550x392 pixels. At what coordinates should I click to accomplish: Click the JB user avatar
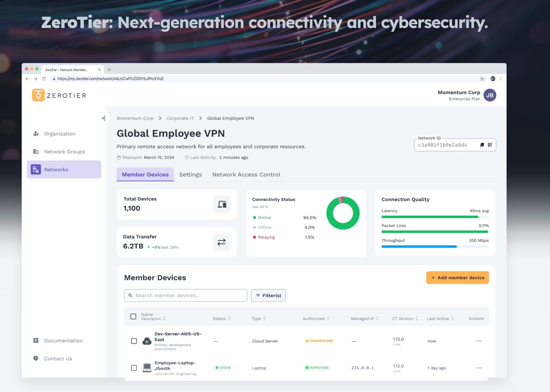tap(490, 95)
